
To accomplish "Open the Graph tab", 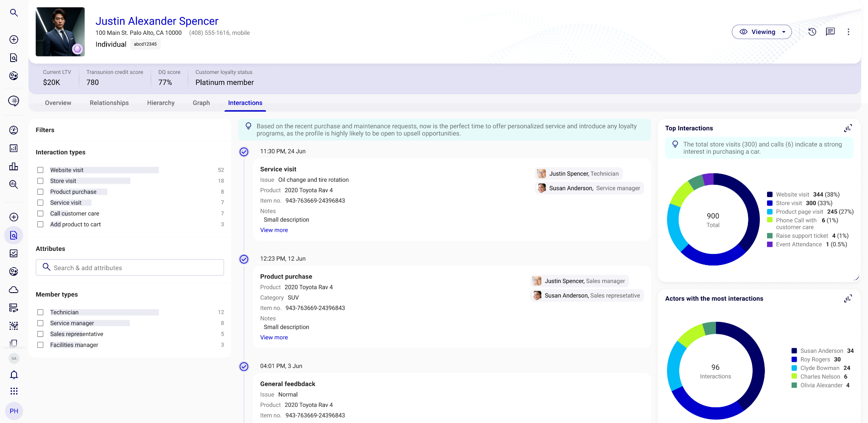I will point(201,103).
